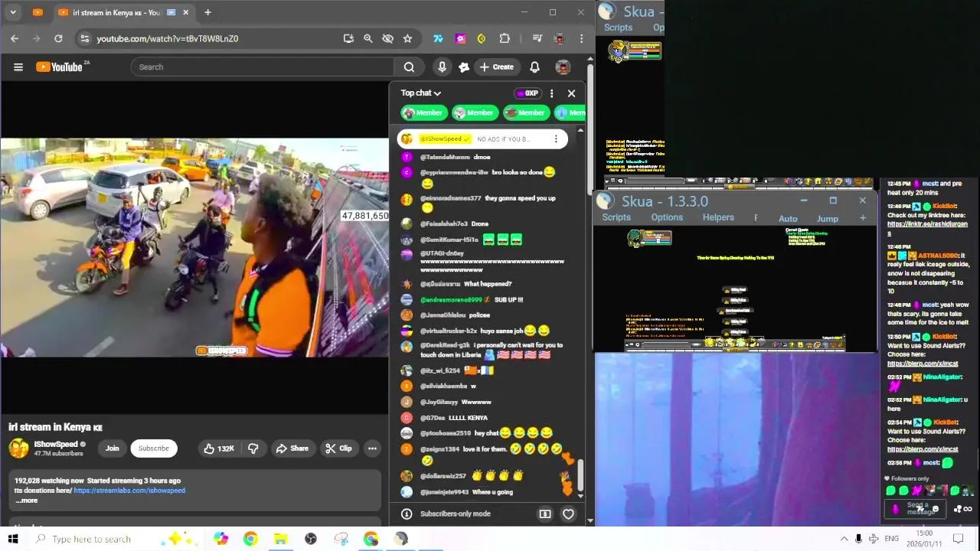
Task: Click the live video player
Action: point(194,247)
